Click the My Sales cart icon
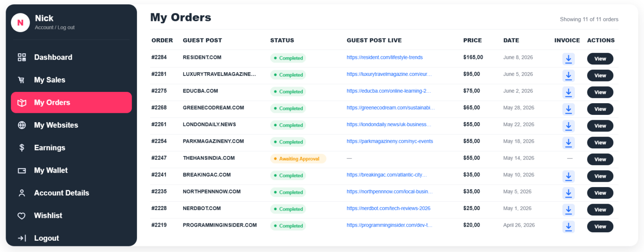The width and height of the screenshot is (644, 252). click(22, 80)
